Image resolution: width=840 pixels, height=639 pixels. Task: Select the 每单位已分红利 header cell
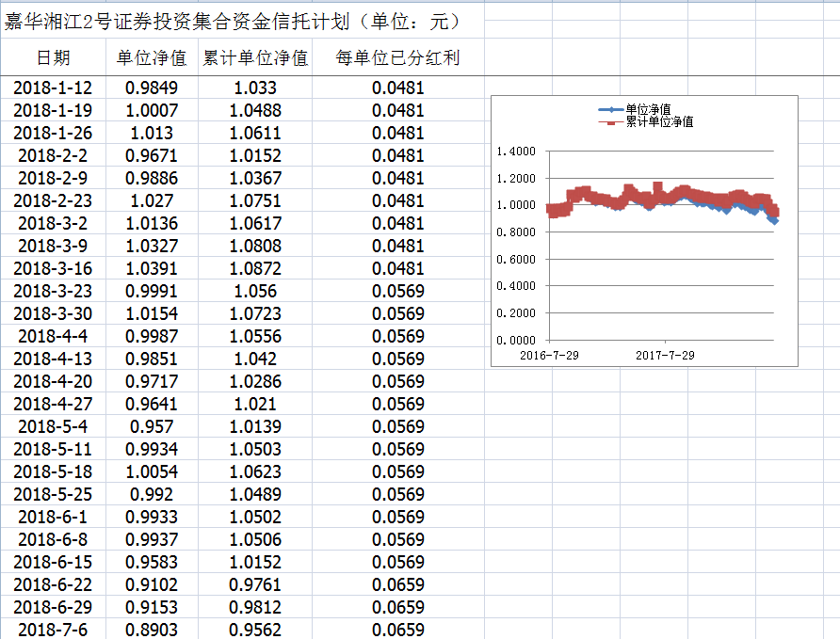tap(397, 58)
